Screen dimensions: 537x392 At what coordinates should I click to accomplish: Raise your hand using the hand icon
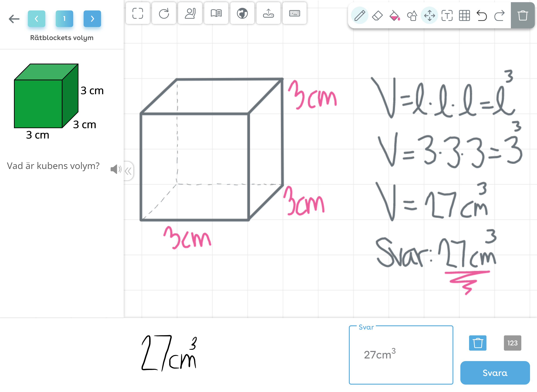coord(190,14)
